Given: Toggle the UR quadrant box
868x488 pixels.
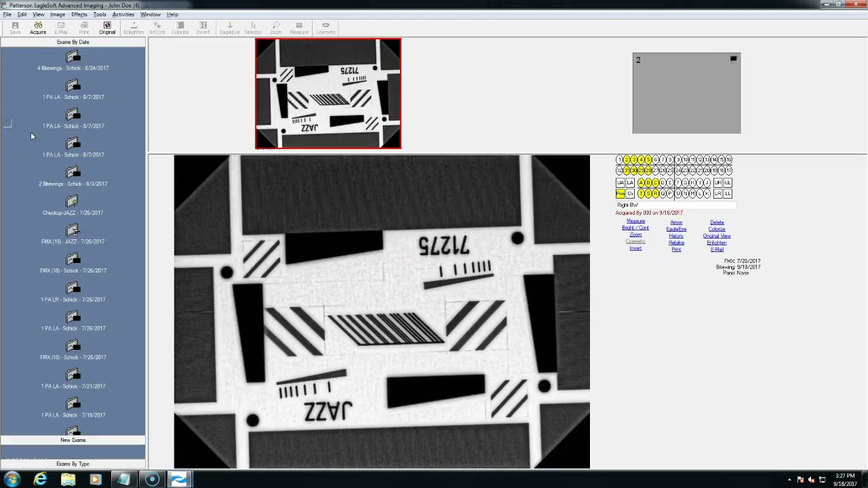Looking at the screenshot, I should (717, 182).
